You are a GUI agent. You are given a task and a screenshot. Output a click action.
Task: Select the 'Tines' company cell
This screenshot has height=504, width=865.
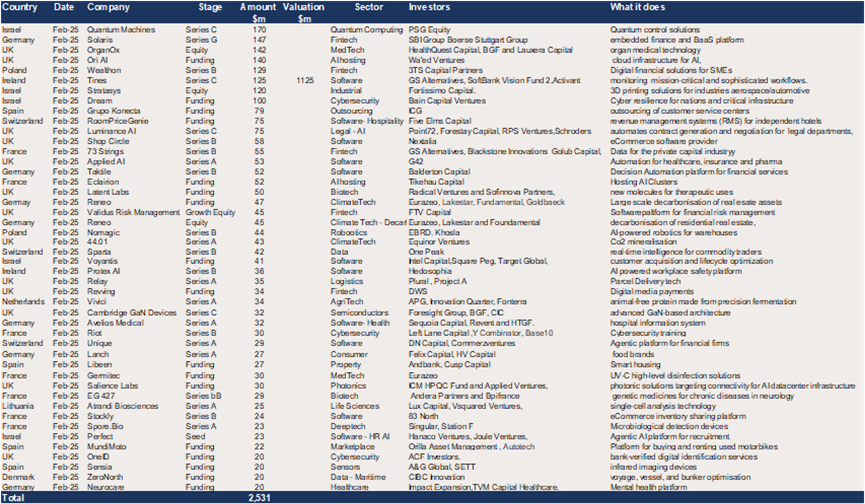pyautogui.click(x=96, y=80)
